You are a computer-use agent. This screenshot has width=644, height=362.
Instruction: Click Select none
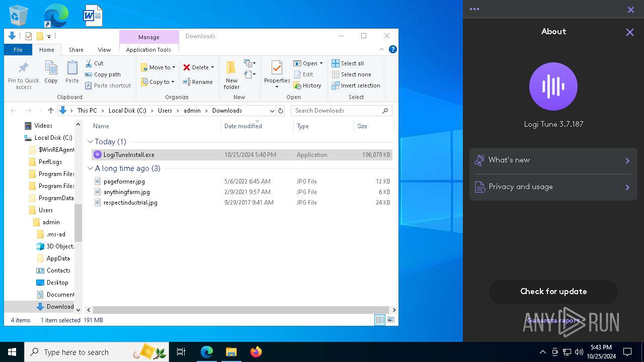click(x=351, y=74)
